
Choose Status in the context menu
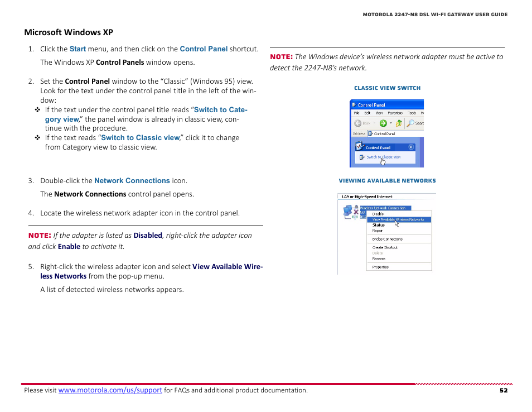tap(399, 225)
